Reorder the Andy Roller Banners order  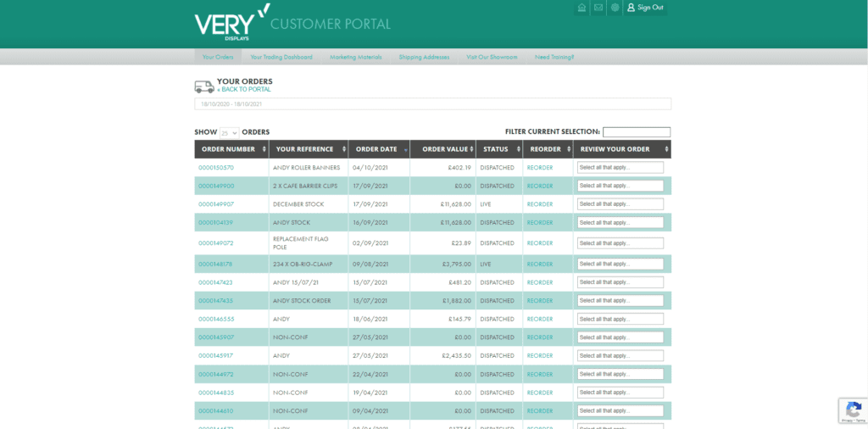(x=540, y=168)
